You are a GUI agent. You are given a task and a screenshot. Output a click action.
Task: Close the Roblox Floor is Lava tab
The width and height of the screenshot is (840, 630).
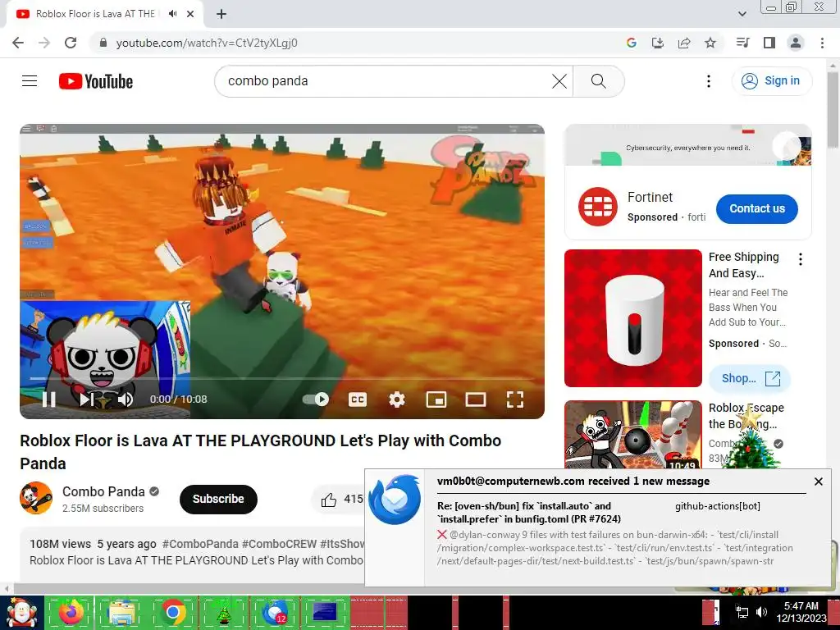(190, 14)
